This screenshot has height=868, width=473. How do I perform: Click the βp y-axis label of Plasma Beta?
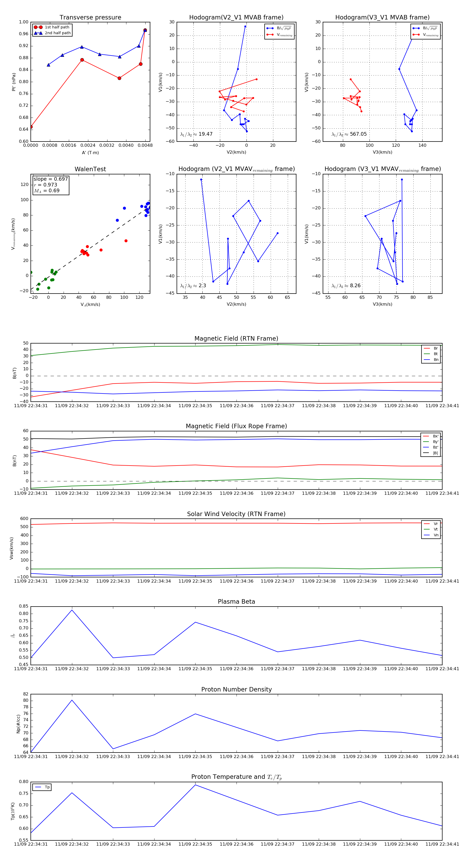pos(13,636)
